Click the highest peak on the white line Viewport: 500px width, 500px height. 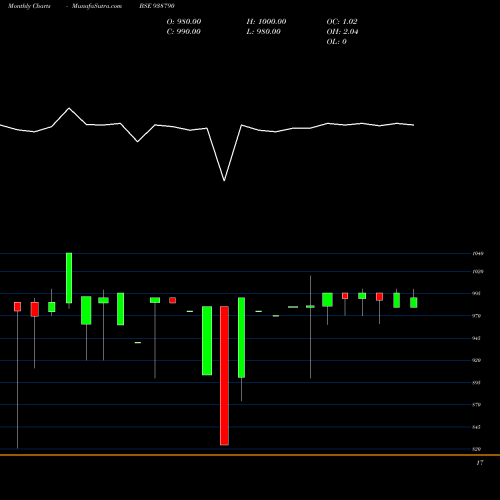point(69,108)
